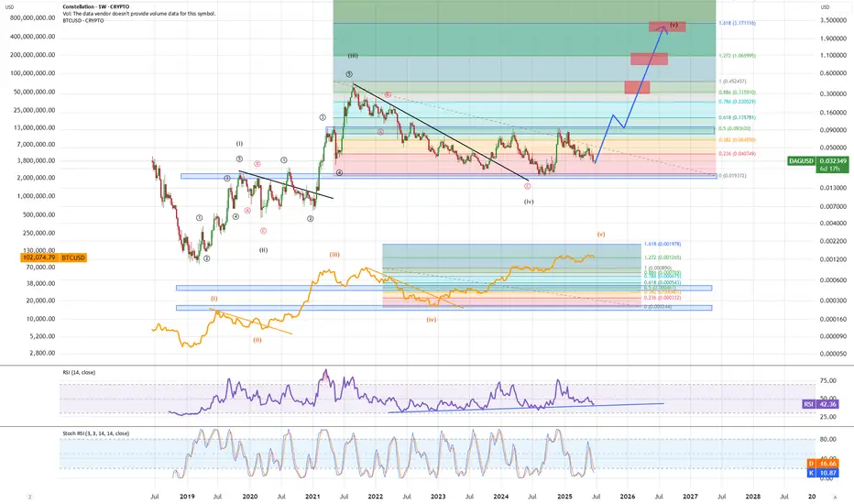
Task: Click the 1 (0.452437) Fibonacci label
Action: pyautogui.click(x=732, y=82)
